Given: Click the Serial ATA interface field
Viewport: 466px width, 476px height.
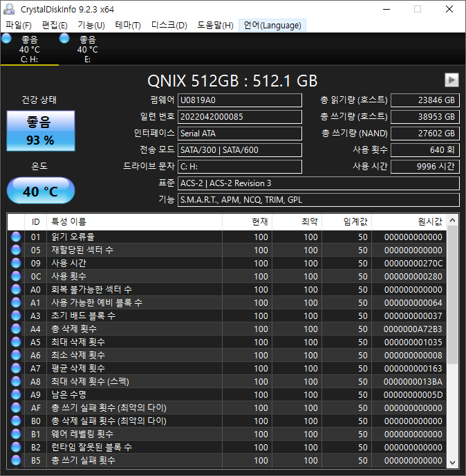Looking at the screenshot, I should coord(240,134).
